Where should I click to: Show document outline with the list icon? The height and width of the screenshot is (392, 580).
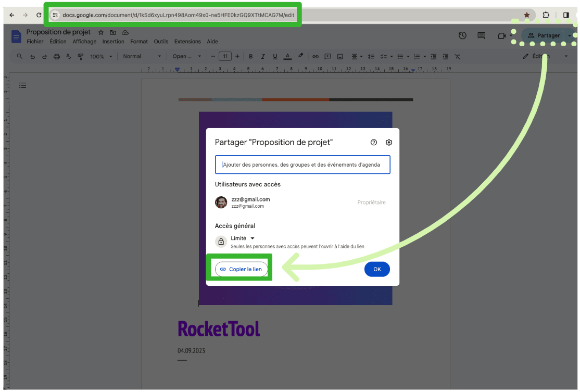pos(23,85)
